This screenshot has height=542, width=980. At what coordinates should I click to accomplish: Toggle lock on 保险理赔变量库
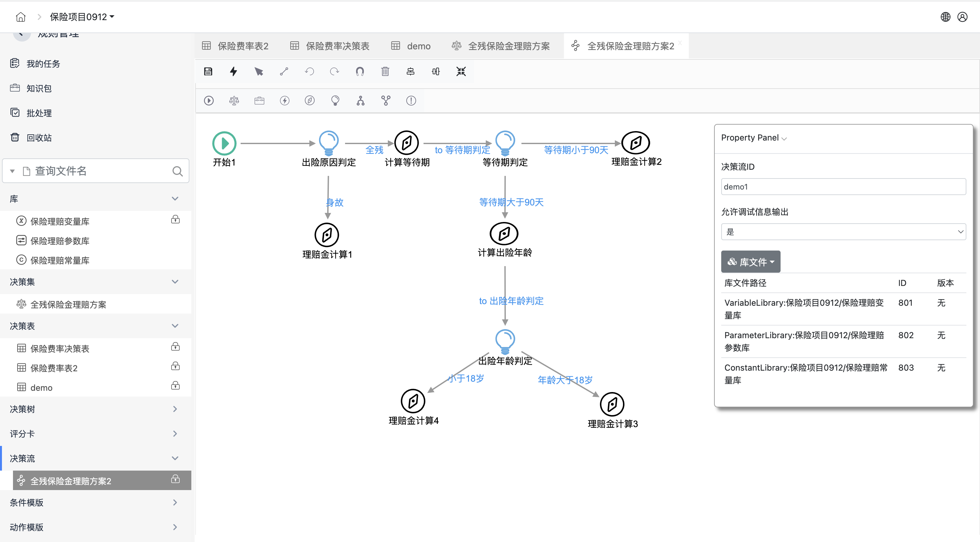175,220
